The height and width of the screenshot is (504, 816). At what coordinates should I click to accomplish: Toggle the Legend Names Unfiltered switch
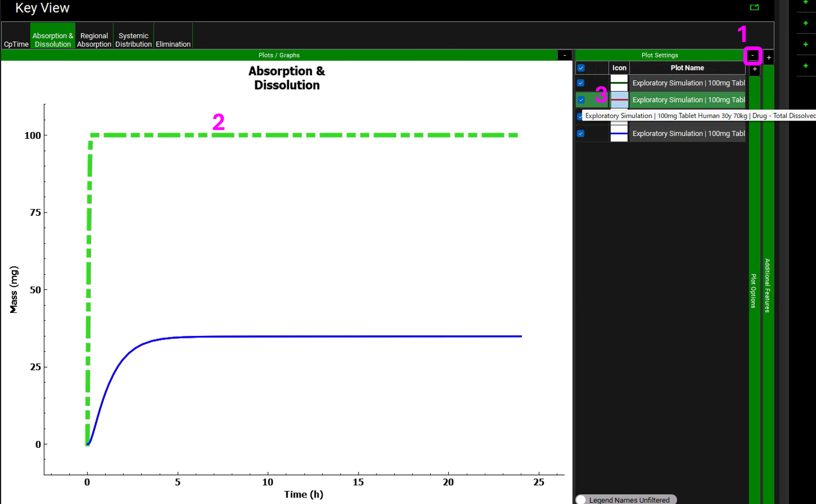581,500
